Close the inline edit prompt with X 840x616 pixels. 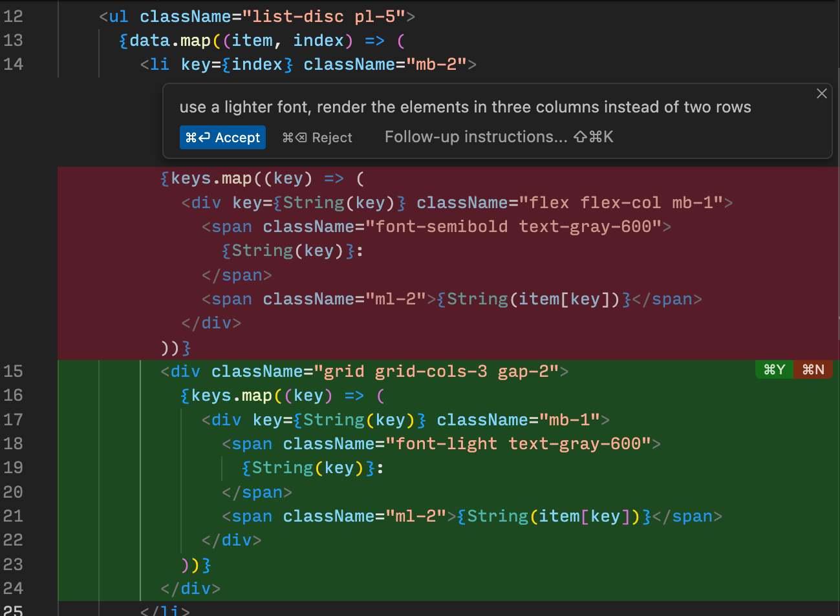click(821, 94)
